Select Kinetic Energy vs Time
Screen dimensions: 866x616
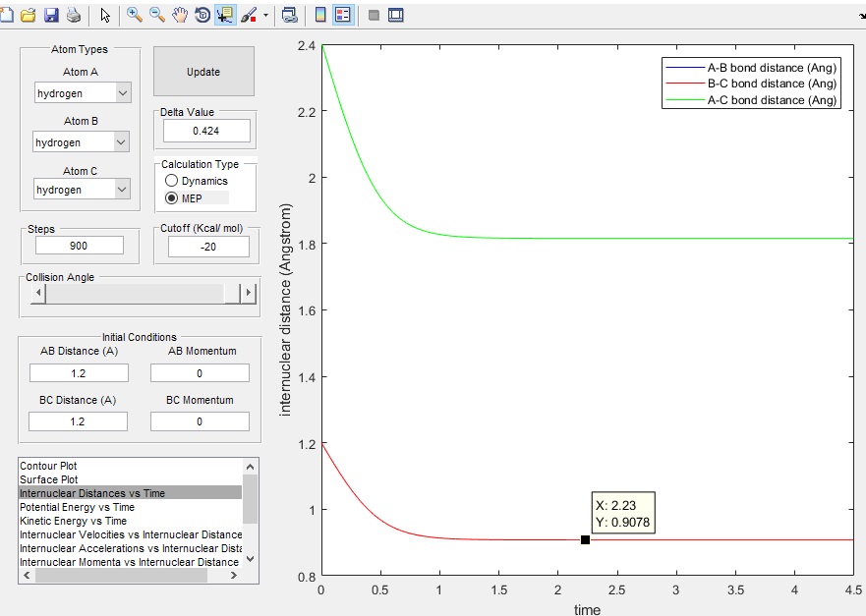131,521
